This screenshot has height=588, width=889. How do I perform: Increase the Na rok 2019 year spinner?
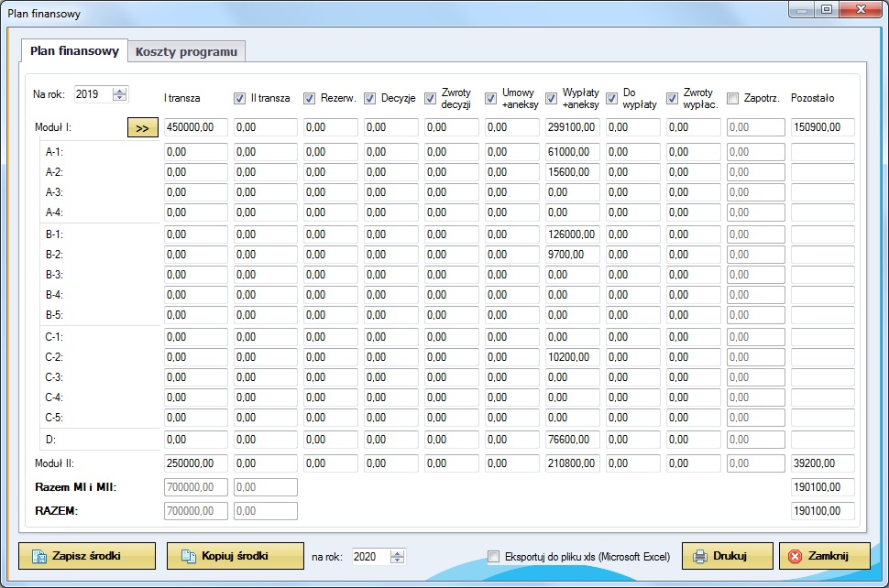point(120,91)
